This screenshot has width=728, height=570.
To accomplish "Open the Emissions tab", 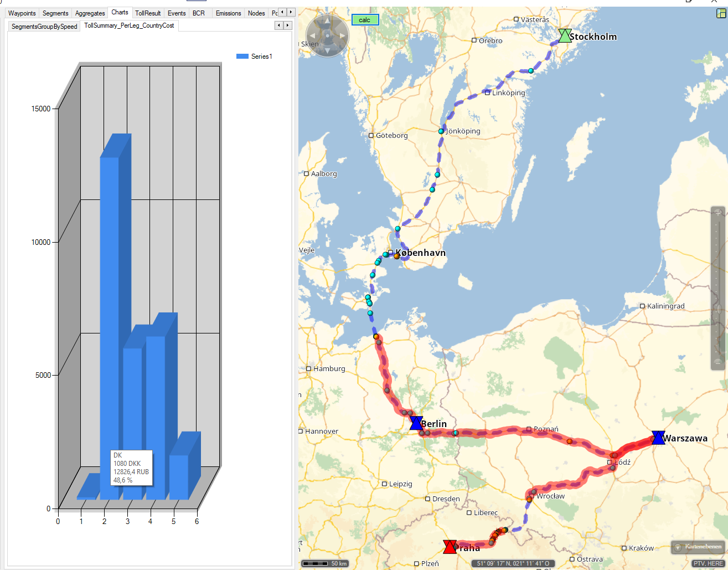I will click(228, 13).
